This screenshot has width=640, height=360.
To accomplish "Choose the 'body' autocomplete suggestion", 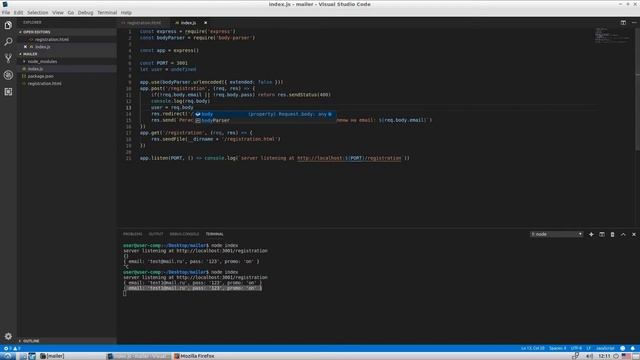I will click(x=264, y=114).
